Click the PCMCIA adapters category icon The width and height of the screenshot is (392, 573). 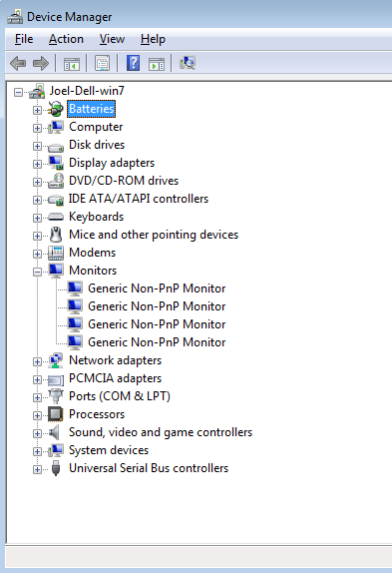[x=56, y=379]
